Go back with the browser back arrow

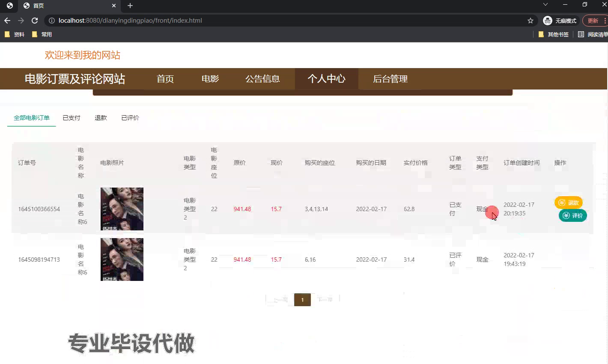[7, 21]
